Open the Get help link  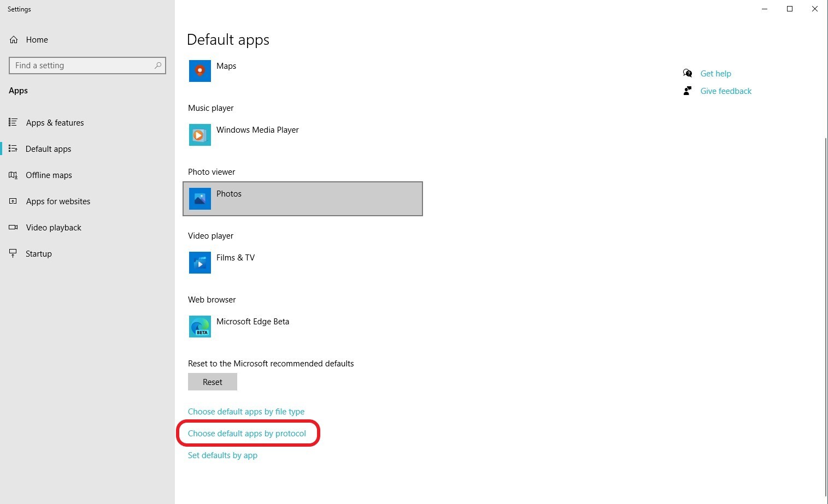(715, 74)
